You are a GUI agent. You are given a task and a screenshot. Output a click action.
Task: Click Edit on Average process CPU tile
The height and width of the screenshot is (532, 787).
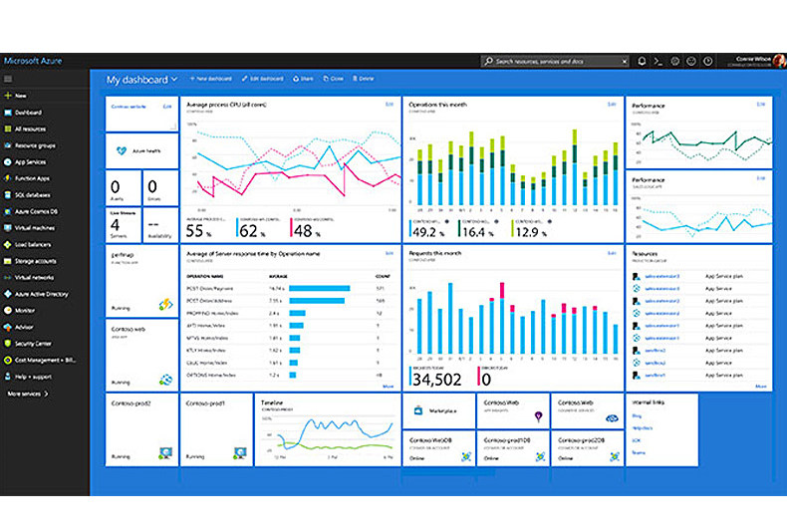coord(389,105)
